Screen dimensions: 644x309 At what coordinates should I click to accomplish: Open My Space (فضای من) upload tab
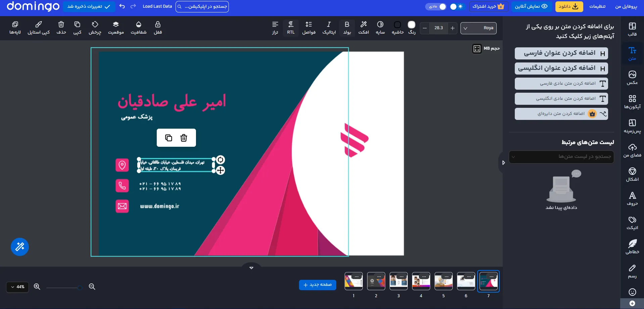632,150
